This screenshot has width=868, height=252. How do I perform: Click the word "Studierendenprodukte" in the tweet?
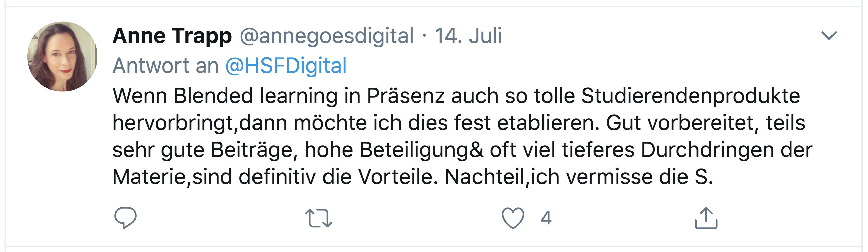pos(691,96)
